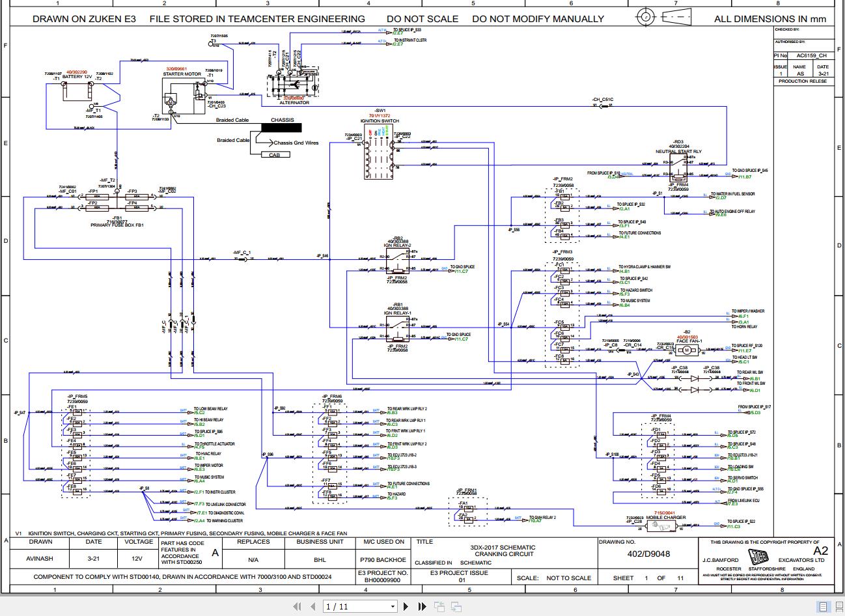Open the page number dropdown arrow
The width and height of the screenshot is (845, 616).
tap(393, 607)
